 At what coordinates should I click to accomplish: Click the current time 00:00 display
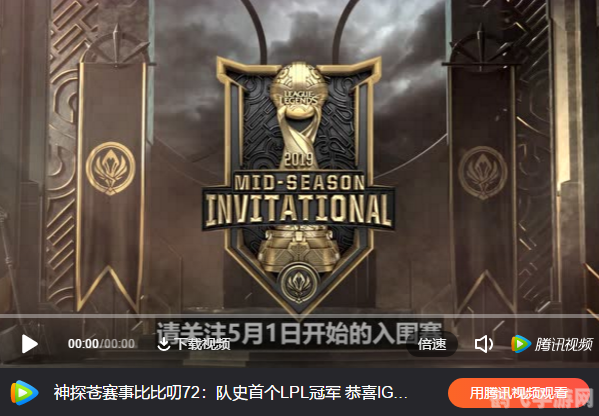coord(83,344)
